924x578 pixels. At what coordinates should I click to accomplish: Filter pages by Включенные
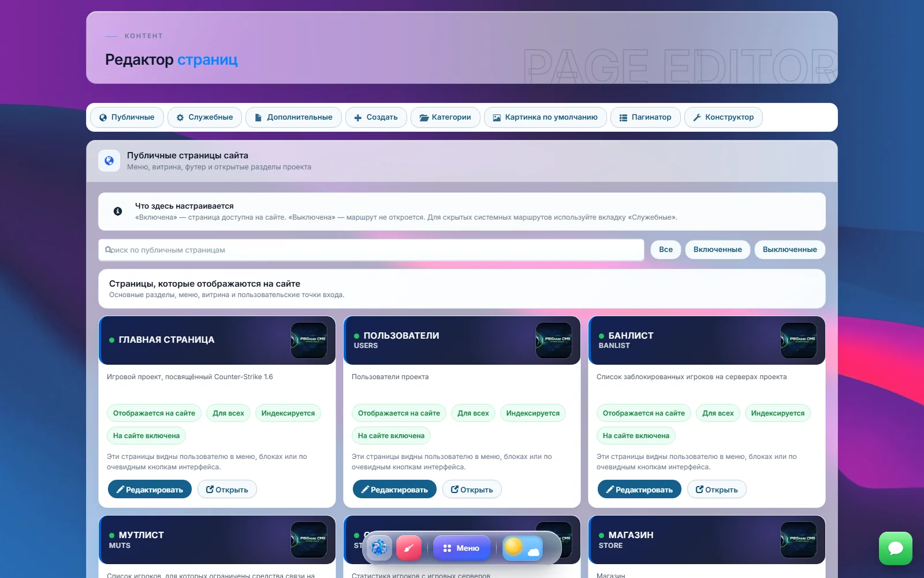pos(718,250)
